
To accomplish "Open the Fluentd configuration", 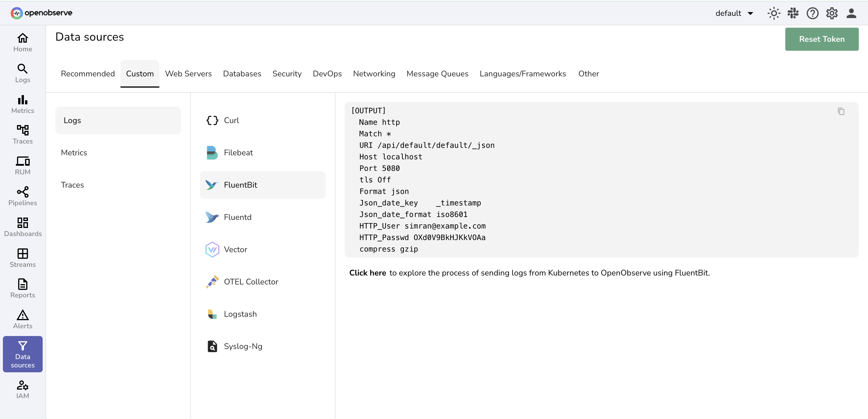I will [x=238, y=217].
